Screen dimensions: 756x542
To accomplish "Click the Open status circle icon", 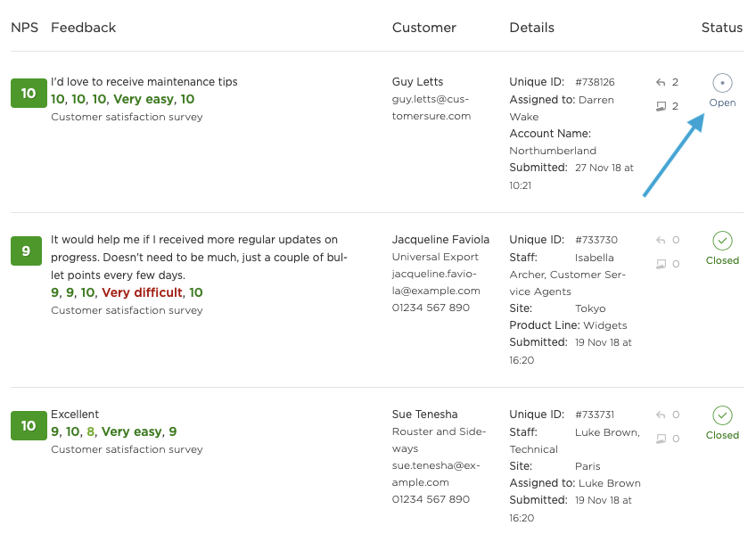I will (722, 83).
